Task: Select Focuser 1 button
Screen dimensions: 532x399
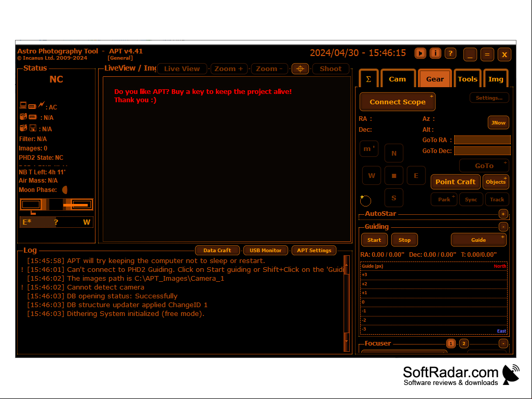Action: [x=451, y=343]
